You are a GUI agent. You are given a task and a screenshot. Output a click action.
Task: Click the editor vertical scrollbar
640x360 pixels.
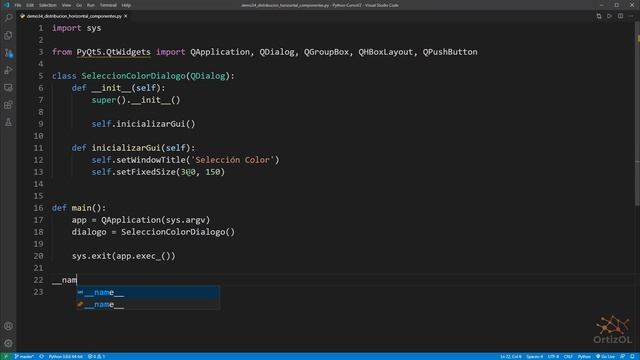(637, 114)
